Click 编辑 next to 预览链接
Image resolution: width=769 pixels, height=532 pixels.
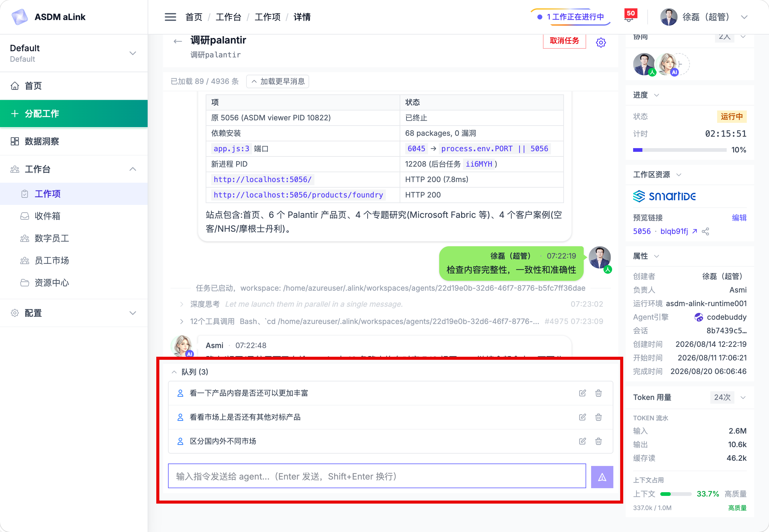click(x=739, y=218)
